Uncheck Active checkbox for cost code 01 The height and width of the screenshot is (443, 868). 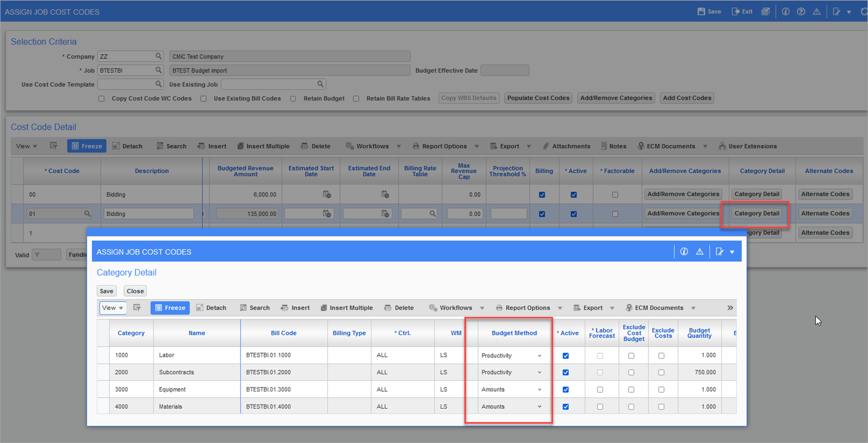coord(573,214)
